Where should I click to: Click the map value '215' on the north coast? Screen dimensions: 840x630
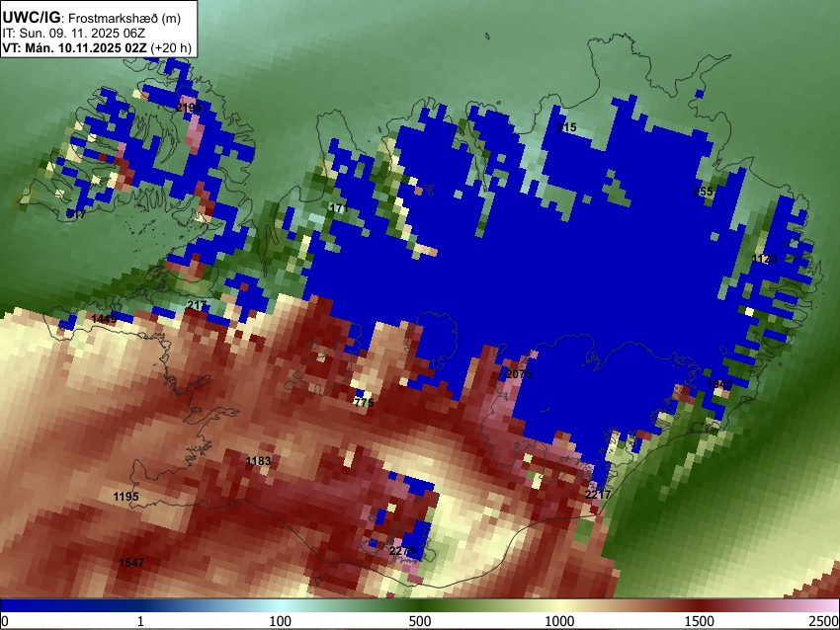(x=567, y=127)
